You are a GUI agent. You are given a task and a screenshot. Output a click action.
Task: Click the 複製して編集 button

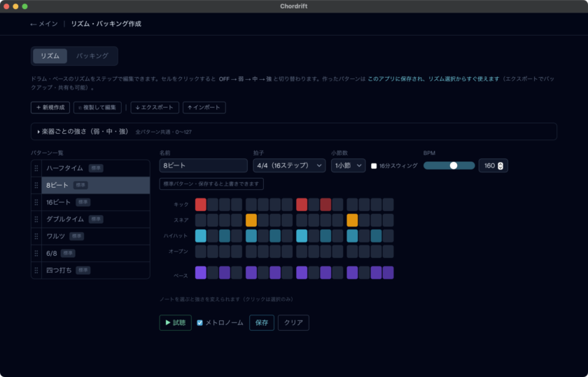coord(97,107)
